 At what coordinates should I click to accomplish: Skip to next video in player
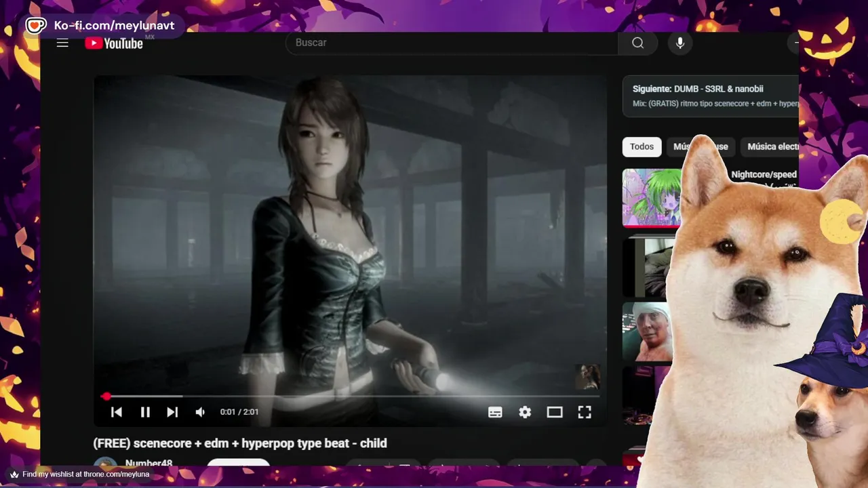click(172, 412)
